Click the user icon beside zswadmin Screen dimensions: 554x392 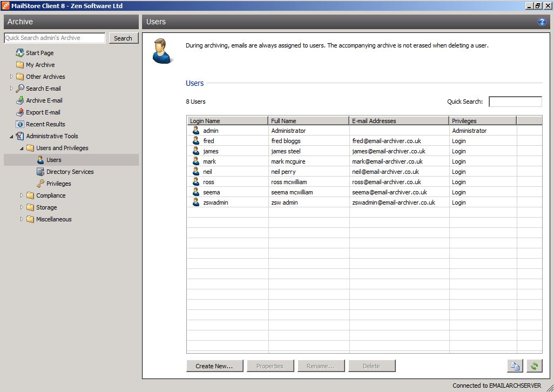click(x=196, y=202)
